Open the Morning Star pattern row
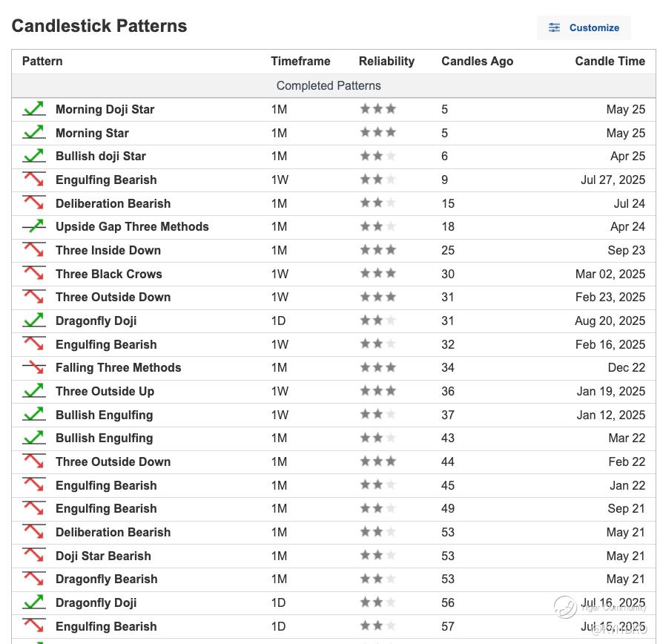 point(92,134)
